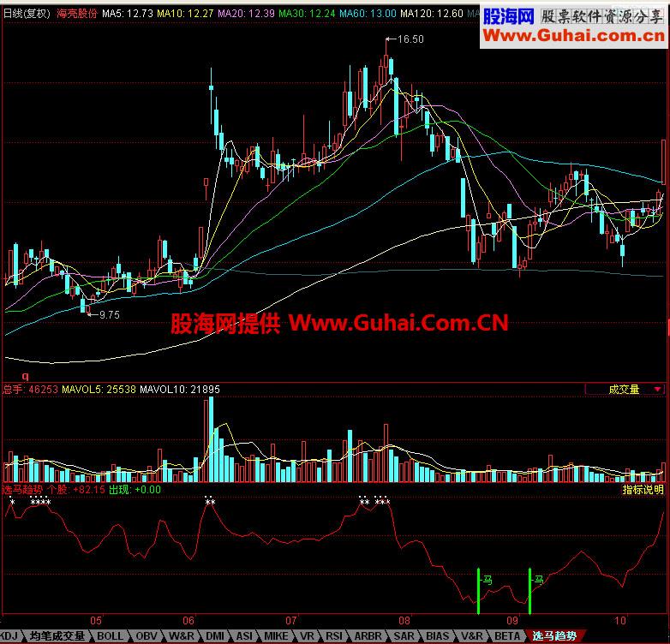Select the KDJ indicator tab

(9, 635)
